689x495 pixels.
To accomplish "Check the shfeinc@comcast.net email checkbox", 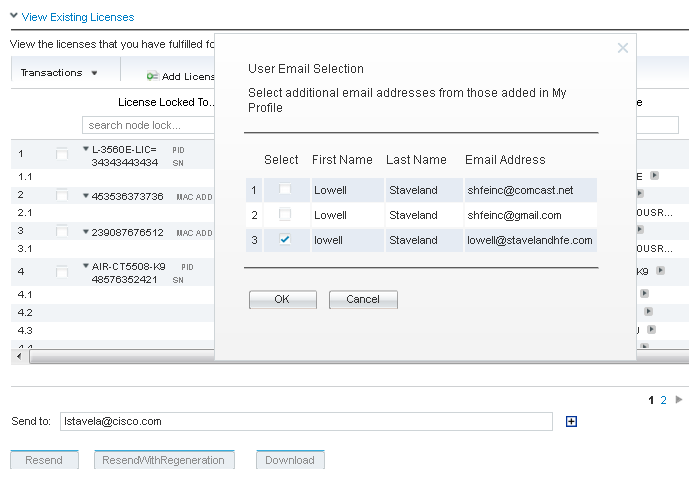I will tap(285, 189).
